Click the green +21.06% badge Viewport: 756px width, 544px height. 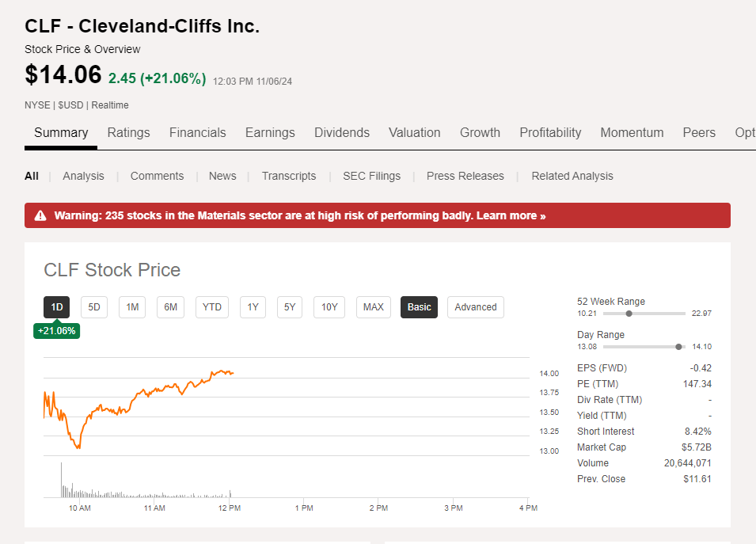(x=56, y=331)
